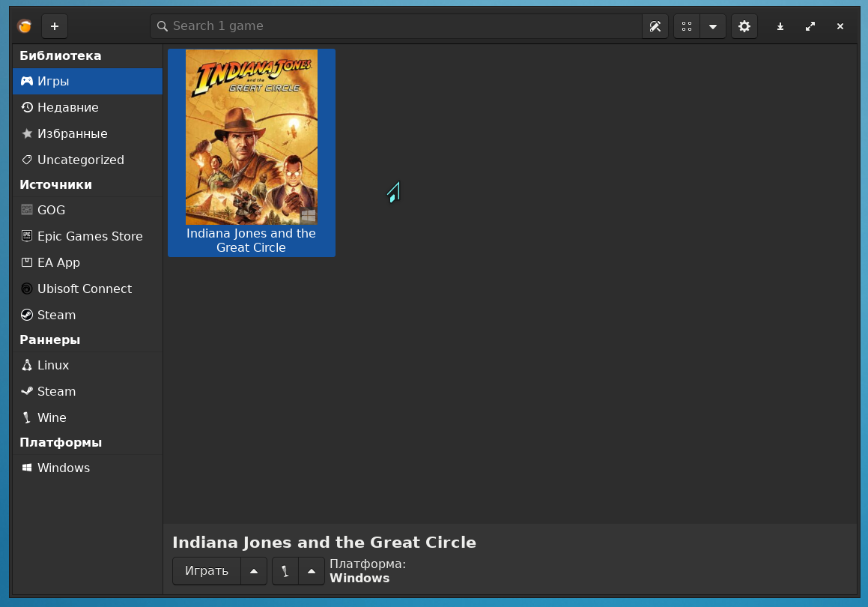Click the 'Платформа: Windows' label in bottom panel
Screen dimensions: 868x607
(x=368, y=571)
